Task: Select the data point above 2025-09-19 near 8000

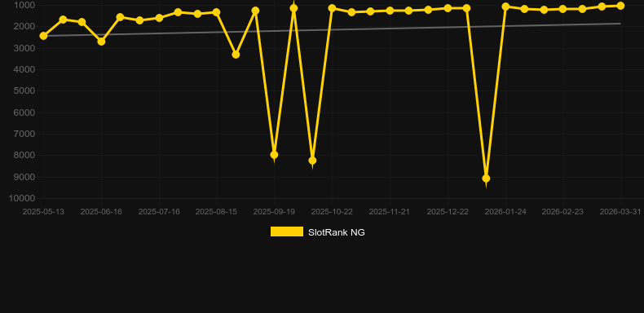Action: [274, 155]
